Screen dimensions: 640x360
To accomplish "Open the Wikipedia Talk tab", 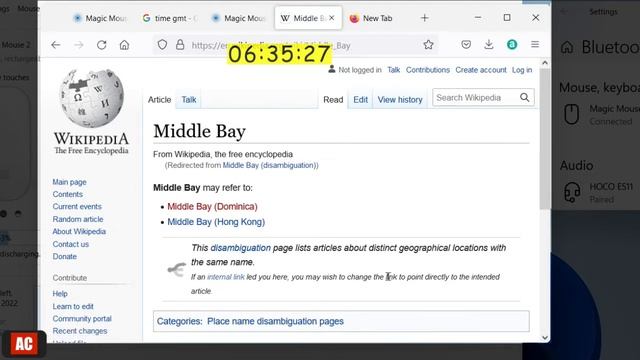I will coord(189,100).
